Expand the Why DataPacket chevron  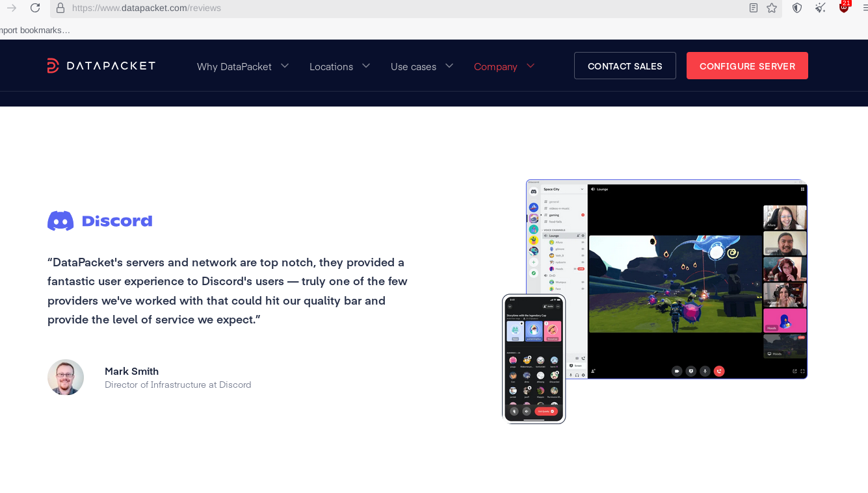(285, 66)
